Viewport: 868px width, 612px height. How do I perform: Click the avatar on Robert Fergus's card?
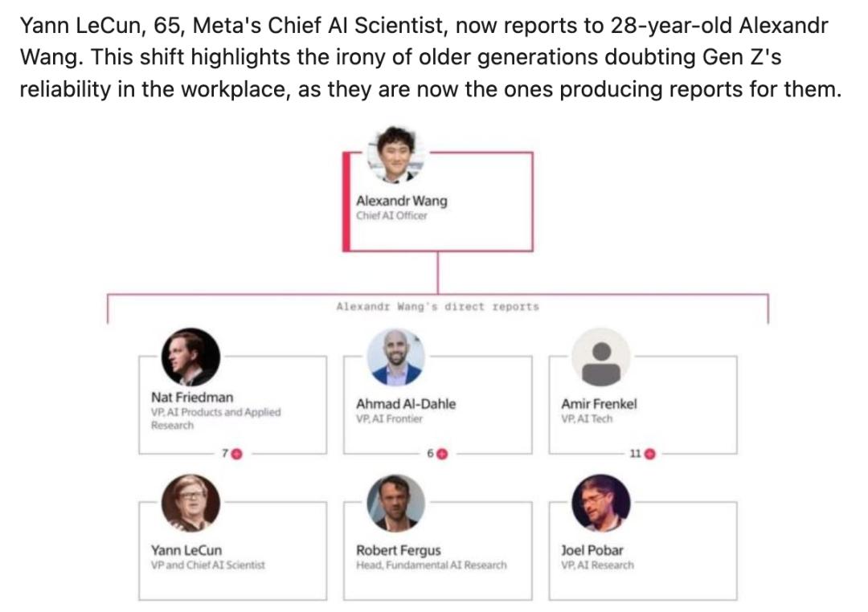(395, 503)
